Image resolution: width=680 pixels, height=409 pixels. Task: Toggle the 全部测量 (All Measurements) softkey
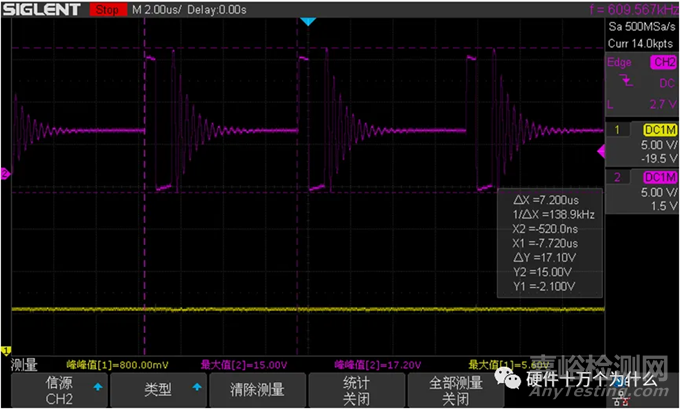[x=456, y=388]
